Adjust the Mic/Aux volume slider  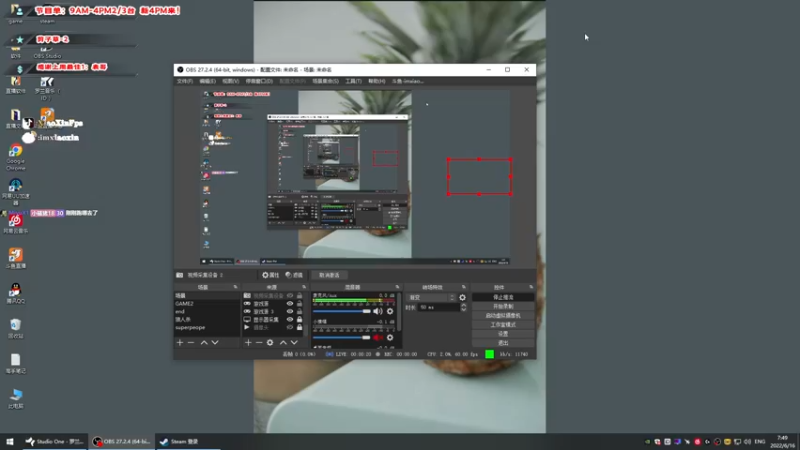point(342,311)
